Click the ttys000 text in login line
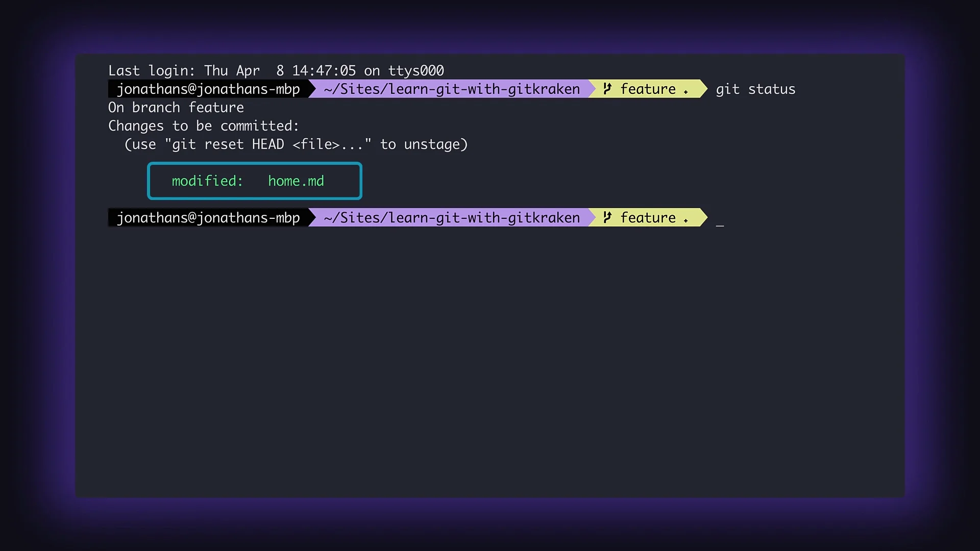 (416, 71)
